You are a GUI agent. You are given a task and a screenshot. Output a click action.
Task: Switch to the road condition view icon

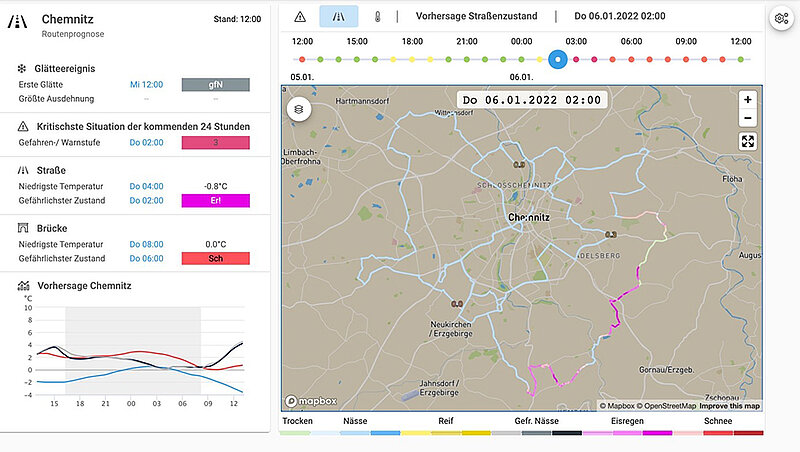coord(338,16)
